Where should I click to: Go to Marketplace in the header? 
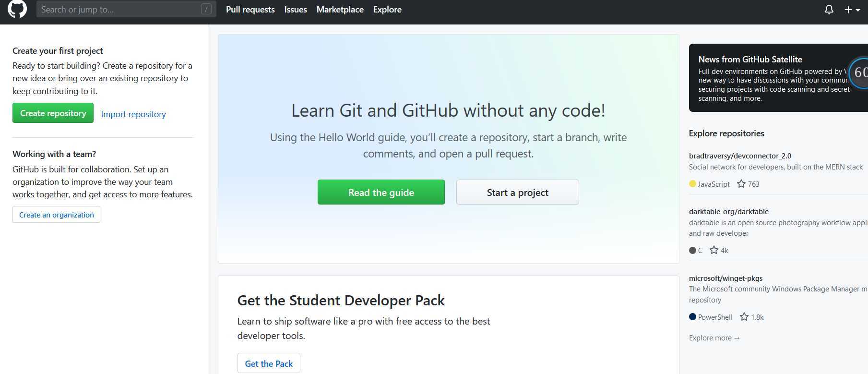pyautogui.click(x=340, y=10)
